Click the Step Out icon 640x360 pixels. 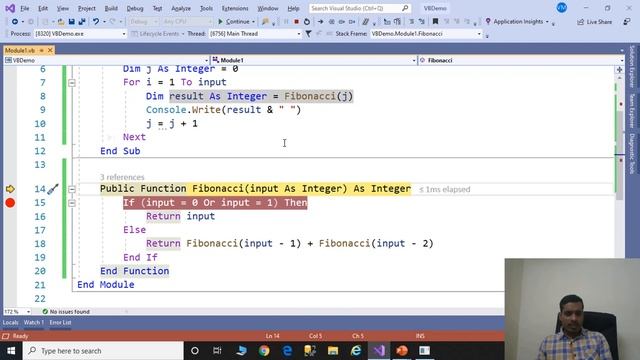[x=352, y=22]
